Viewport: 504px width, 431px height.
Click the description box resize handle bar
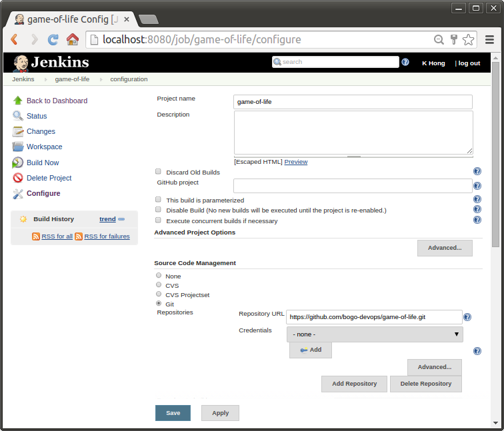coord(353,157)
